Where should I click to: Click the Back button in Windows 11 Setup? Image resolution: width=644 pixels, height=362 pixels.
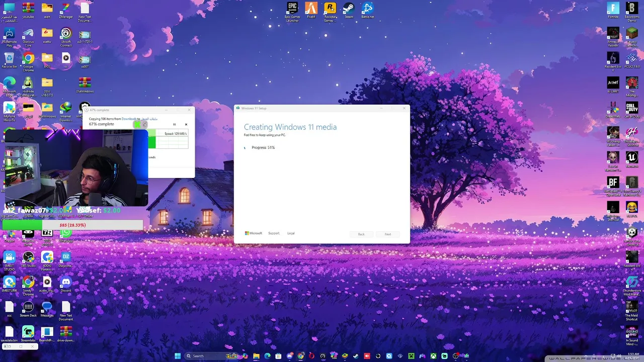pos(361,234)
